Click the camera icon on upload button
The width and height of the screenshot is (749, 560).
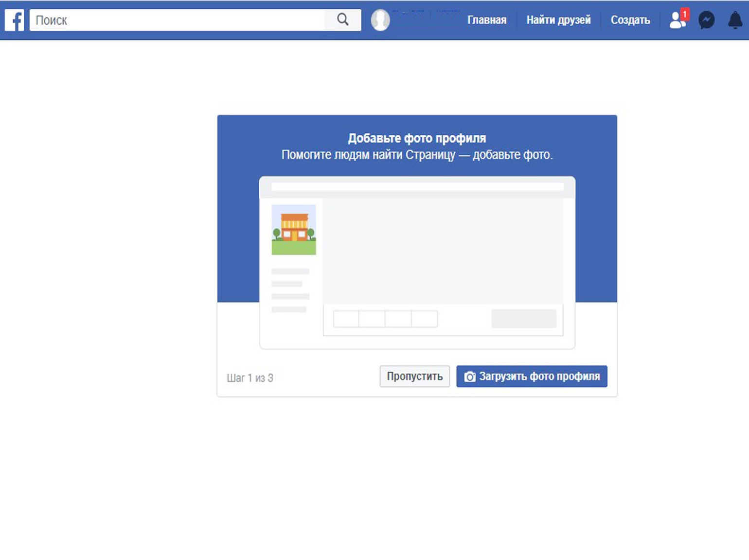(x=470, y=377)
